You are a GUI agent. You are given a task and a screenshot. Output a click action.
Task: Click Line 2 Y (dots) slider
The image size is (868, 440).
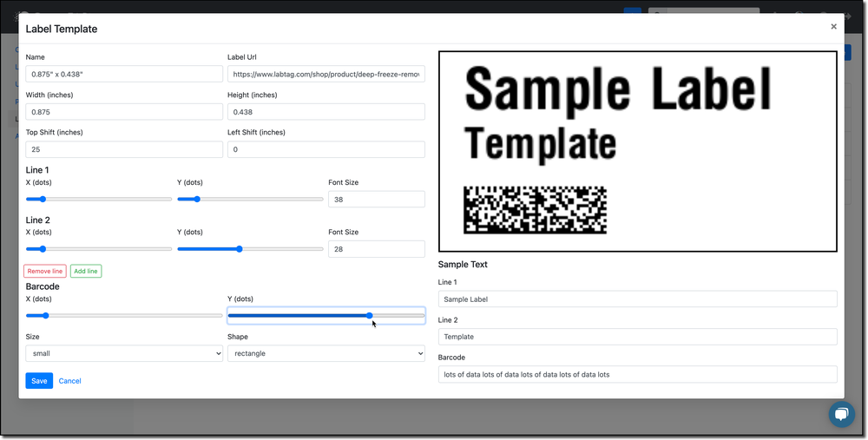point(250,249)
